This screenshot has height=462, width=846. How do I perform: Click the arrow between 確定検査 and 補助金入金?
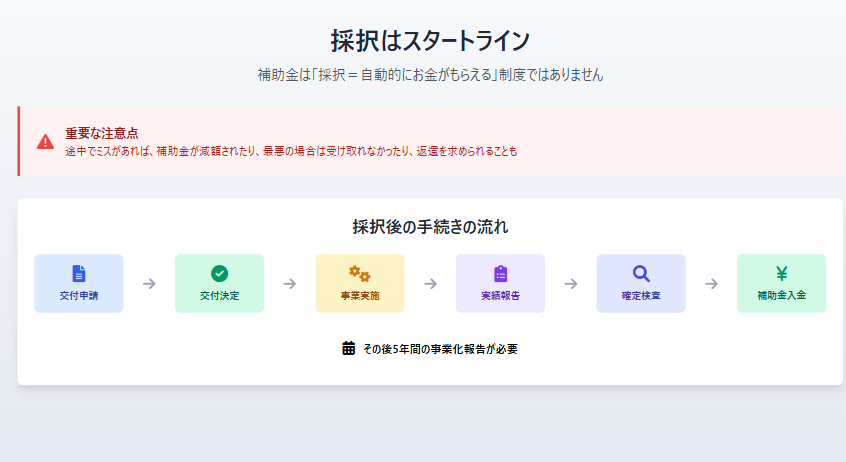[712, 283]
